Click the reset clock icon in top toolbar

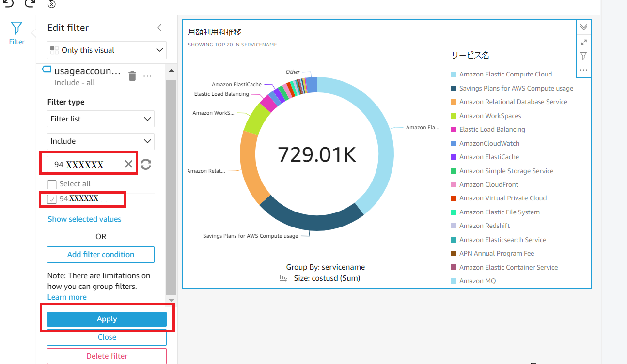click(x=52, y=4)
